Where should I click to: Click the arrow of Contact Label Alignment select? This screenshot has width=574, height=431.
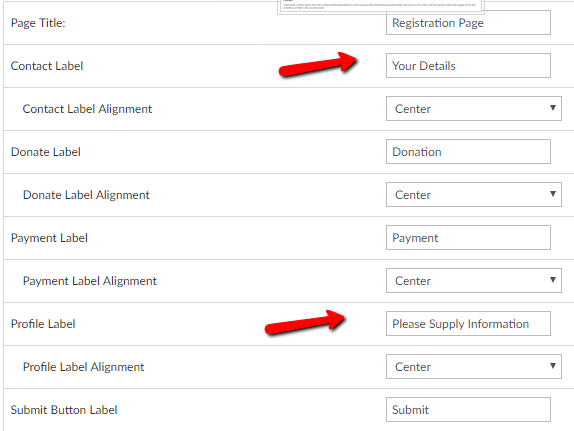(553, 108)
